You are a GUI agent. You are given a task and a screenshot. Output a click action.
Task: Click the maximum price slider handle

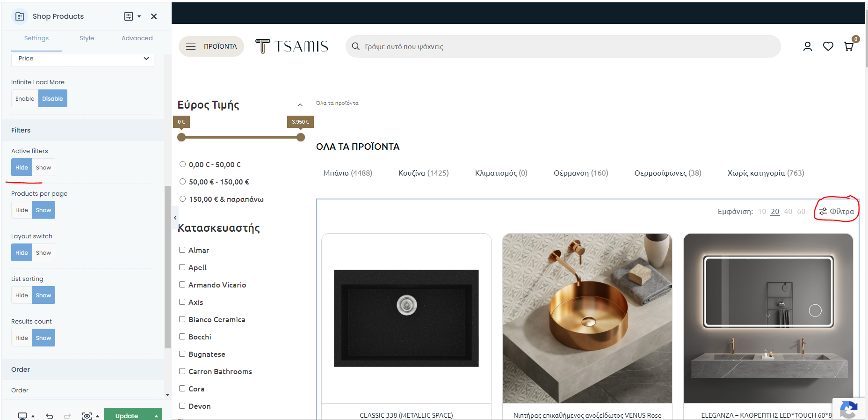(x=301, y=137)
